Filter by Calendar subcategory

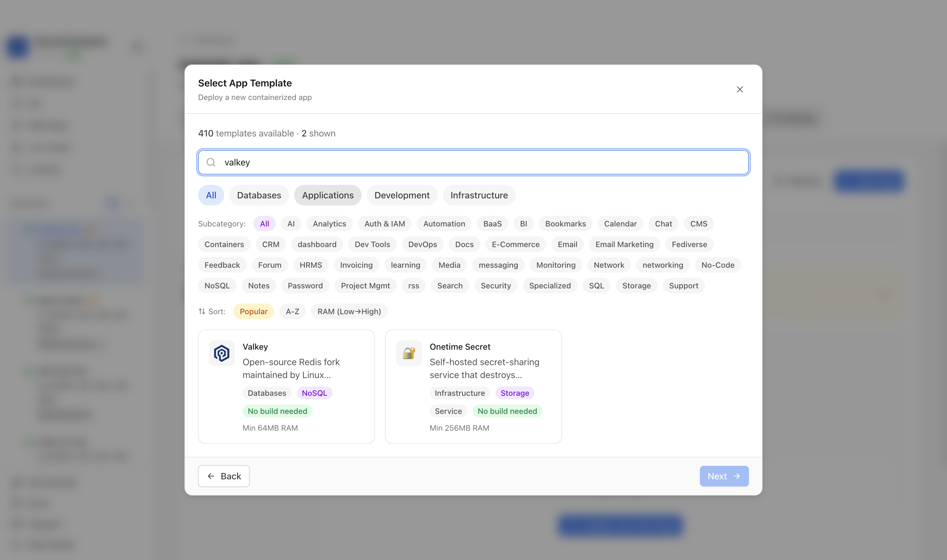(x=620, y=224)
